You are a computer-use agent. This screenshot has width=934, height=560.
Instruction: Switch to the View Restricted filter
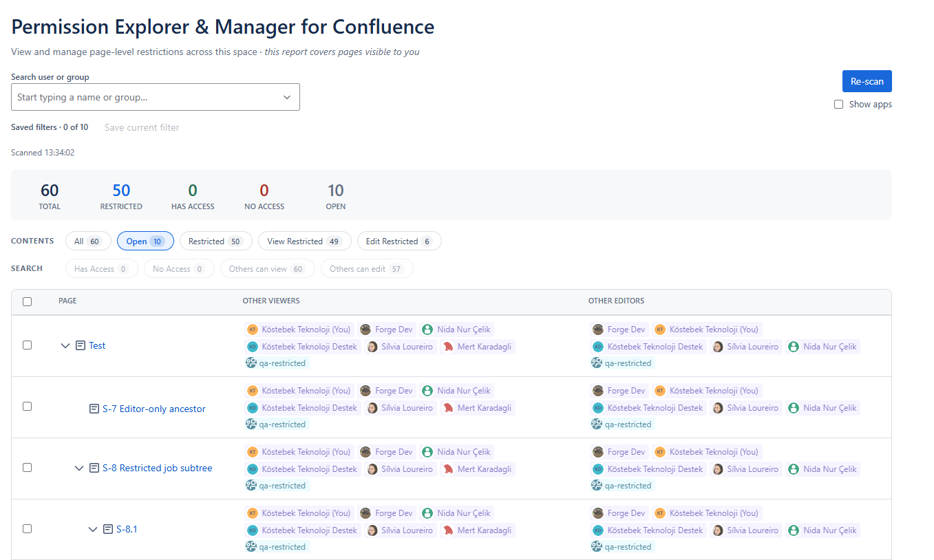click(304, 241)
